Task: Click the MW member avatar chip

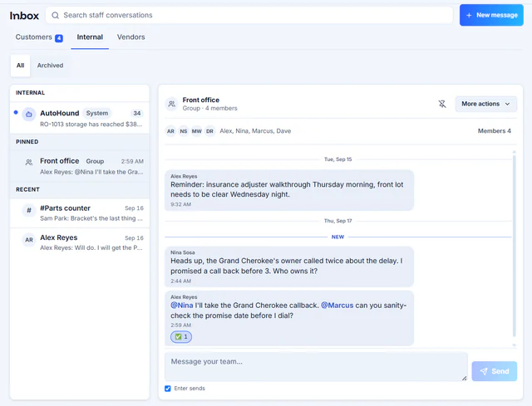Action: 197,131
